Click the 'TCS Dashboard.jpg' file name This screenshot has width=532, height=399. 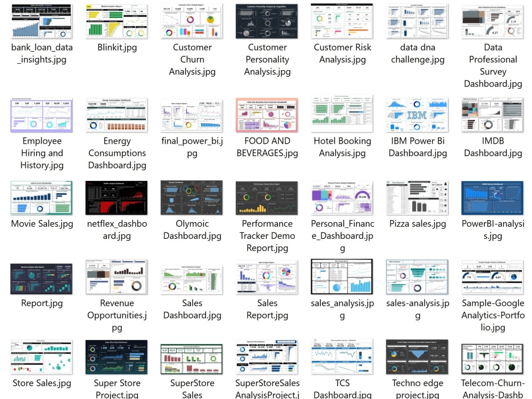[x=342, y=389]
